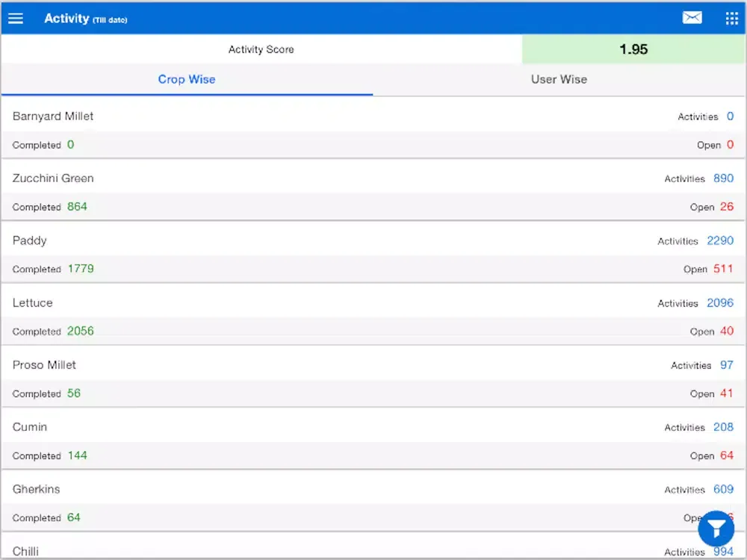Select the Paddy crop row
747x560 pixels.
[x=373, y=252]
